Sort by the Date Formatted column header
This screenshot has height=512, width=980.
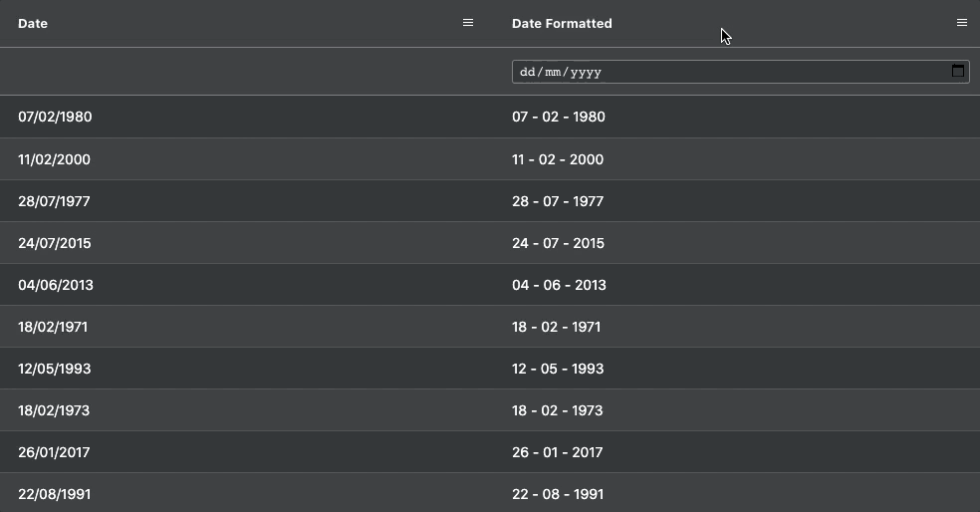tap(562, 23)
